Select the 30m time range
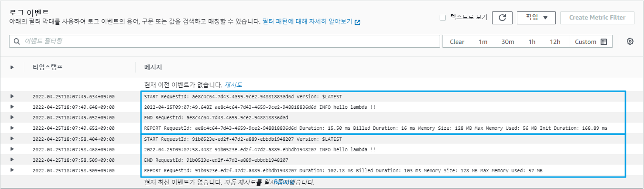Screen dimensions: 644x189 pyautogui.click(x=508, y=42)
